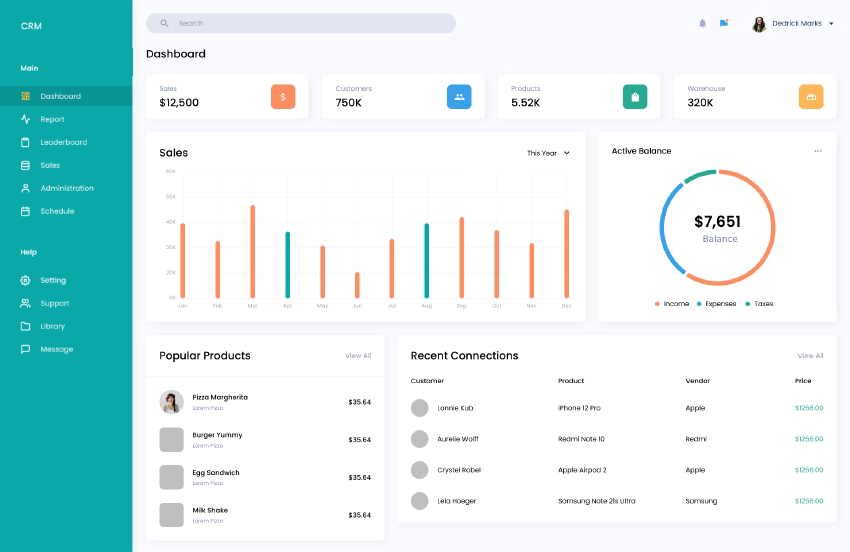Click the yellow Warehouse icon
Screen dimensions: 850x552
[x=811, y=97]
